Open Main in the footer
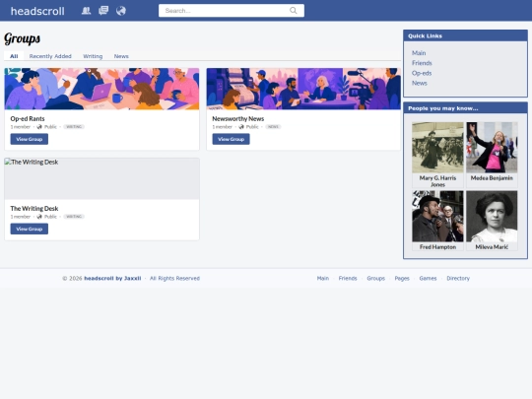 point(323,278)
